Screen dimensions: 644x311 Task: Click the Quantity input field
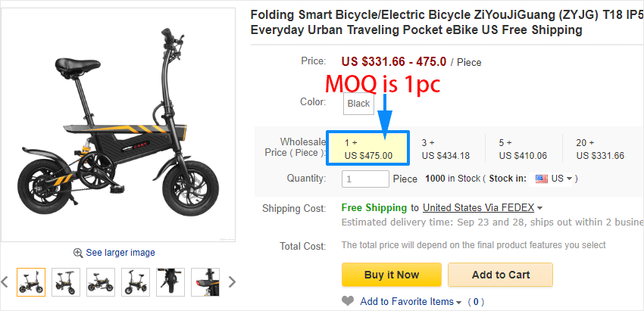point(365,179)
